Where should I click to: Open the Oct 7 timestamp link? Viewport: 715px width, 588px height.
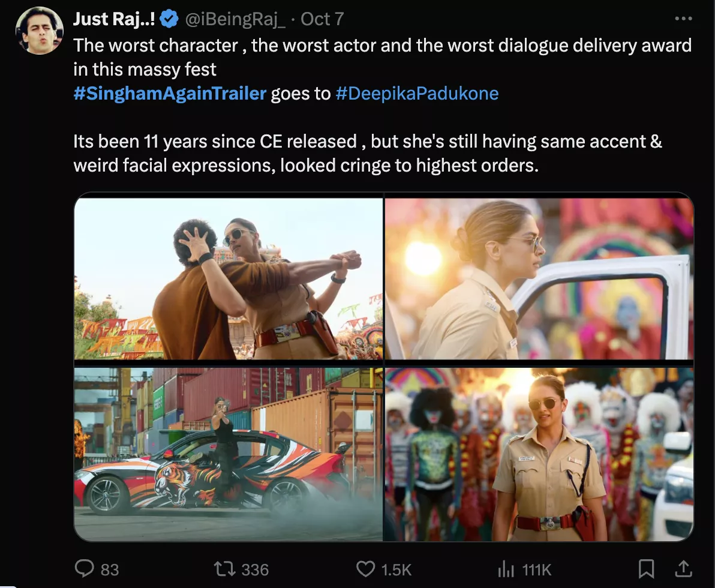[x=322, y=19]
